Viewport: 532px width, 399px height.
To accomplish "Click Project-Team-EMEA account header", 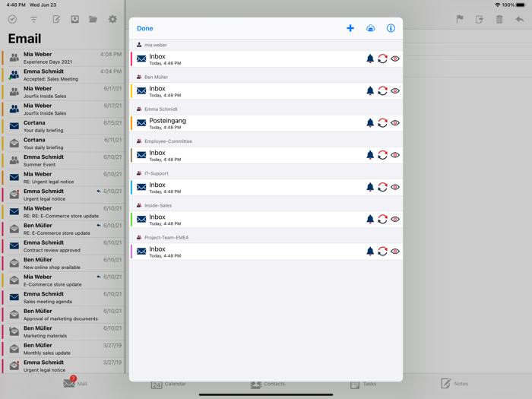I will point(266,237).
